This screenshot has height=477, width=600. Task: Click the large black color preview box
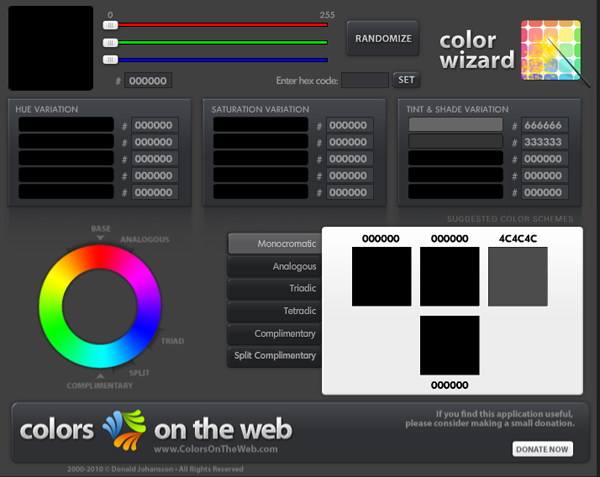click(x=51, y=48)
